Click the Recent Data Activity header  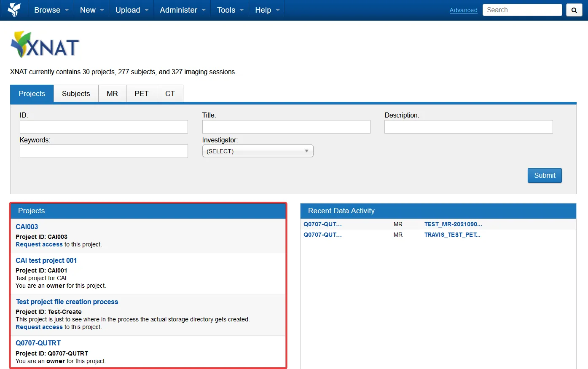(438, 211)
